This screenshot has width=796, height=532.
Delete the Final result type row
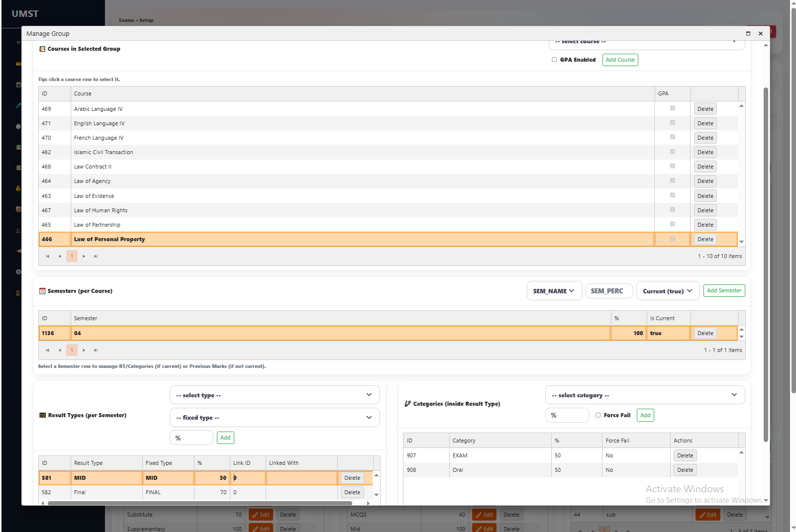pyautogui.click(x=352, y=492)
